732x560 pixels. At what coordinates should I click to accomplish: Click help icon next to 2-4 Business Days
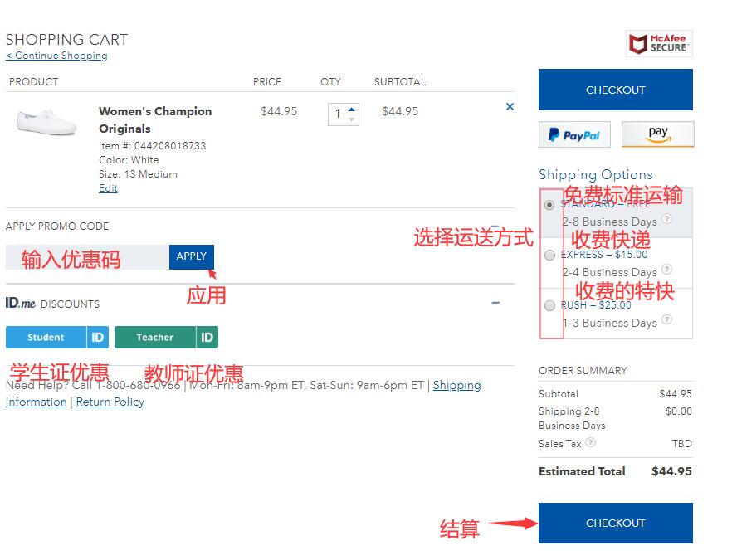pos(667,270)
